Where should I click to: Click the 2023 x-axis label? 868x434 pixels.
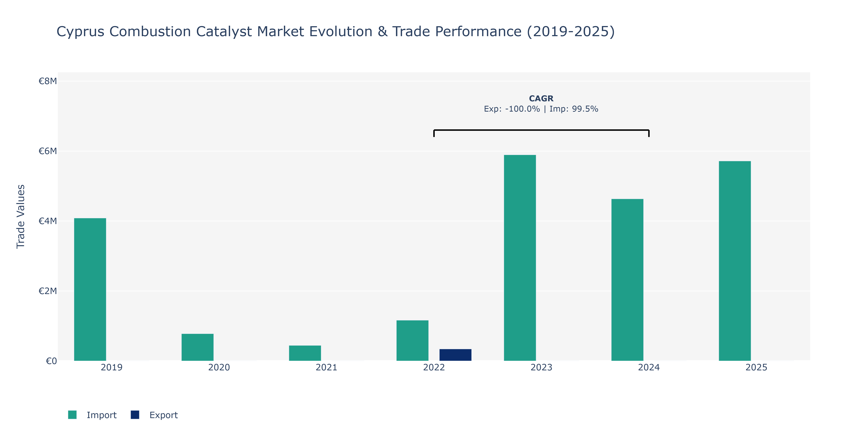click(x=541, y=367)
